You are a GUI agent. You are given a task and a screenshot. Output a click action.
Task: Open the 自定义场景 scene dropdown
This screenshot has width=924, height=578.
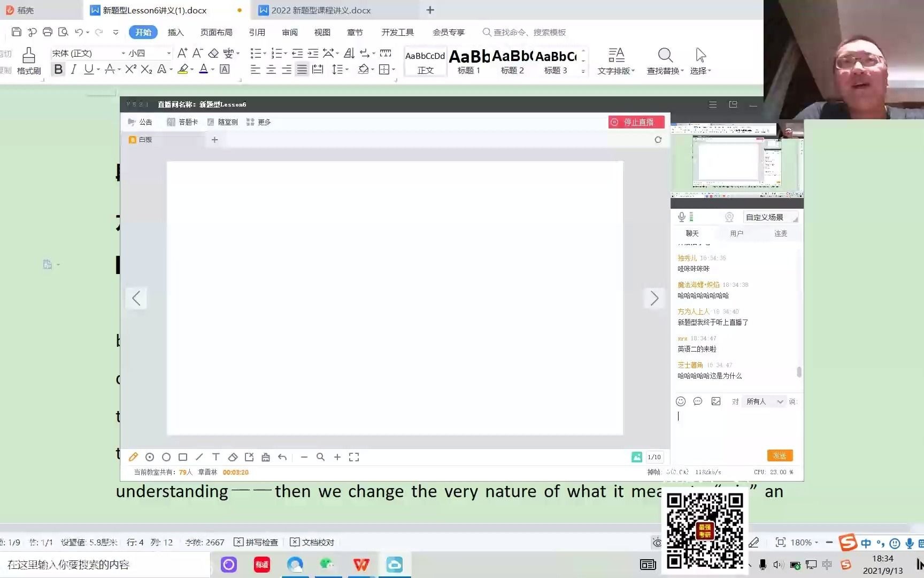tap(770, 217)
